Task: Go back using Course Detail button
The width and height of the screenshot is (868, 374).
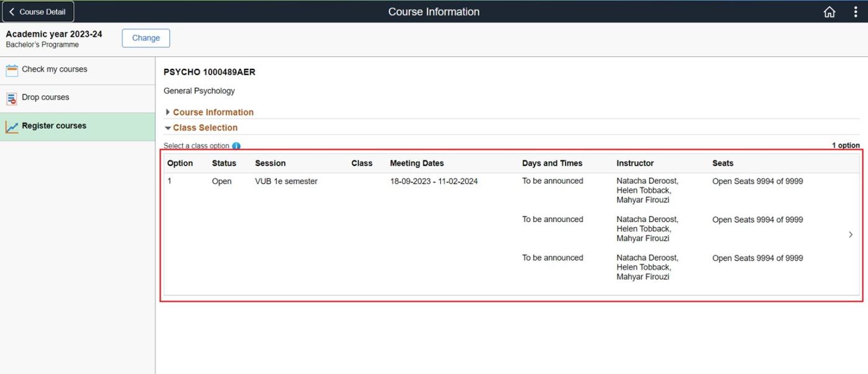Action: 37,12
